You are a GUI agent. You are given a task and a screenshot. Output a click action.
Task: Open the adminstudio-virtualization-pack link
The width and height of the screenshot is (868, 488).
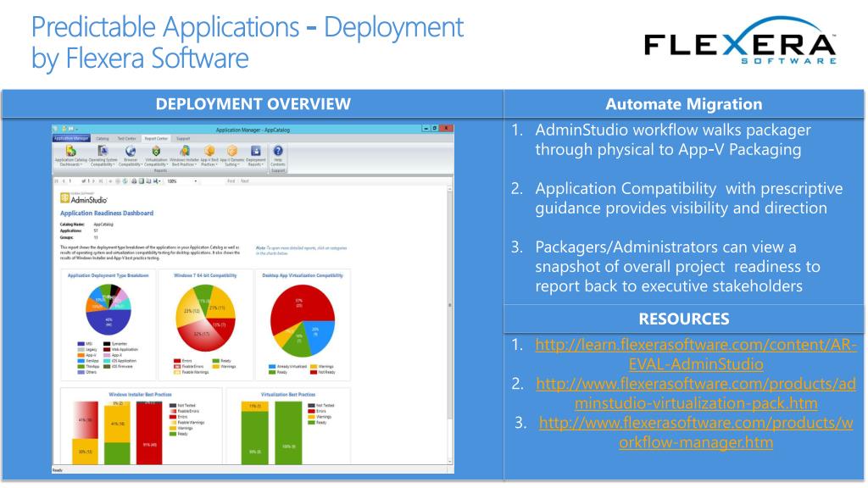(x=696, y=393)
